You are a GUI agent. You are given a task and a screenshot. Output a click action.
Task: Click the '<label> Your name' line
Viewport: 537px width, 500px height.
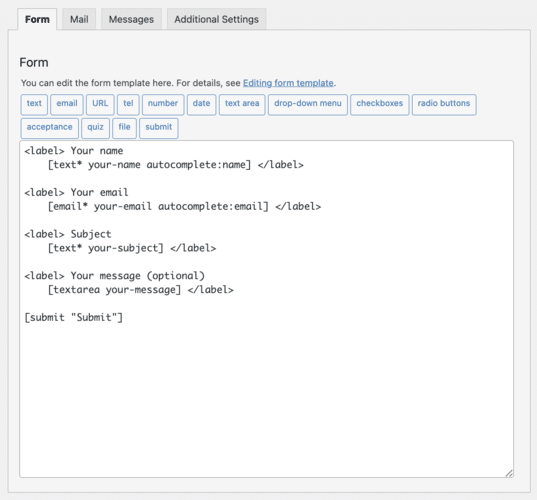tap(74, 151)
